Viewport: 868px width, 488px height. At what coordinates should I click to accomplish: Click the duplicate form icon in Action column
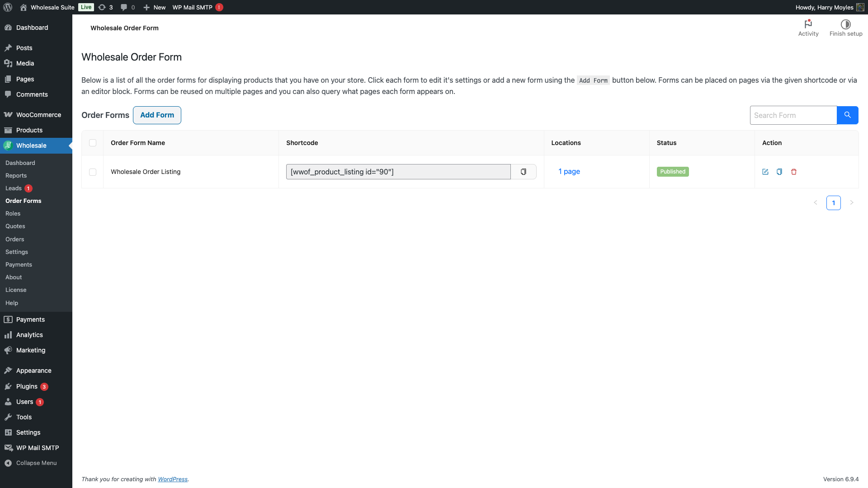click(x=779, y=172)
